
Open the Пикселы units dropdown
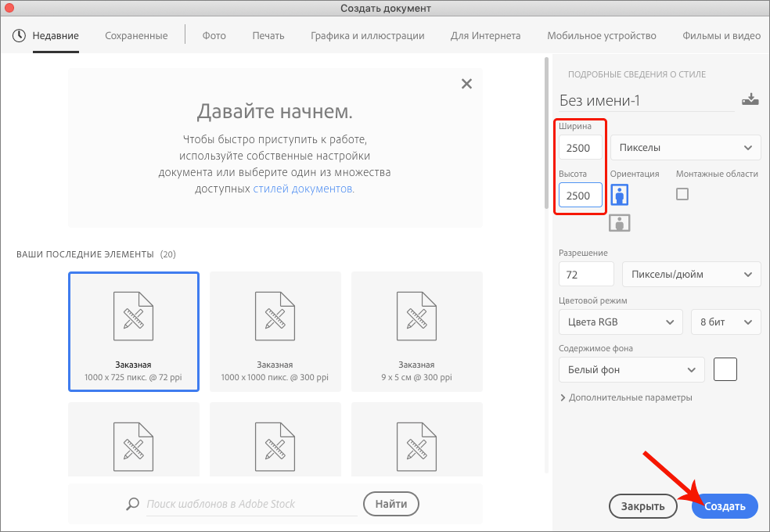coord(685,147)
